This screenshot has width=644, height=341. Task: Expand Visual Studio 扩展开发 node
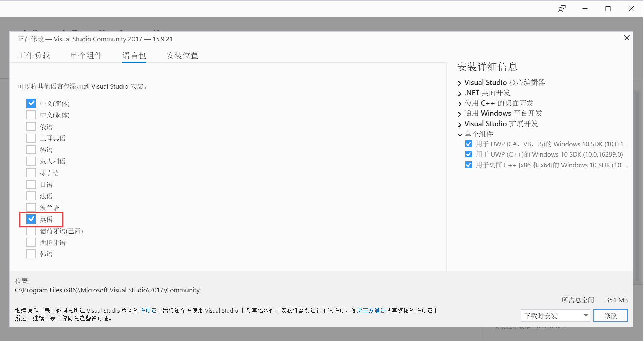point(460,124)
